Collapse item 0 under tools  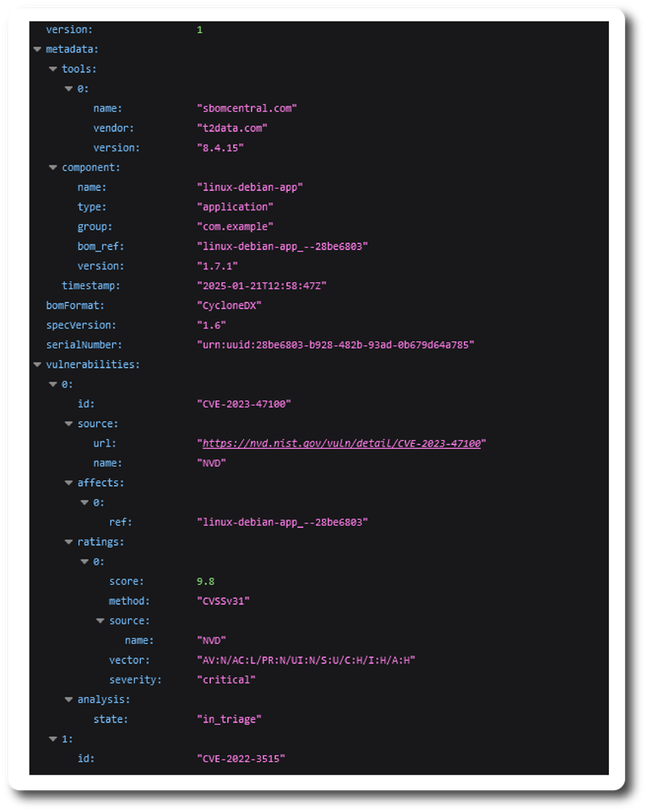pyautogui.click(x=69, y=89)
